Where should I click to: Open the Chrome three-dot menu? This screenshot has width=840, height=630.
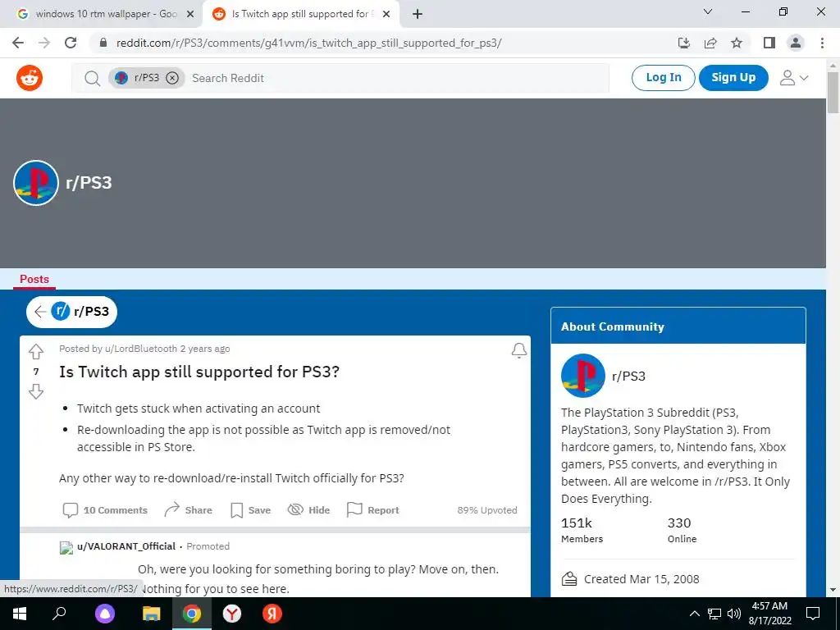(x=822, y=43)
